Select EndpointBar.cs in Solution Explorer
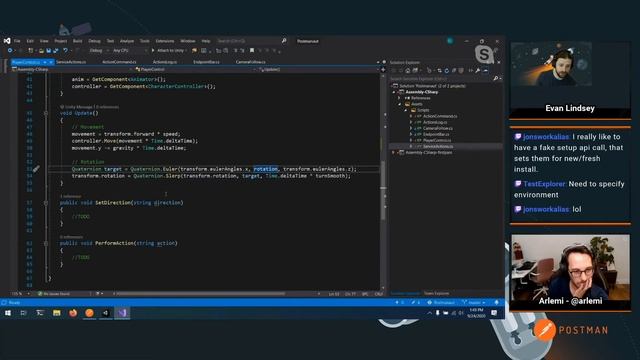Viewport: 640px width, 360px height. pos(436,134)
